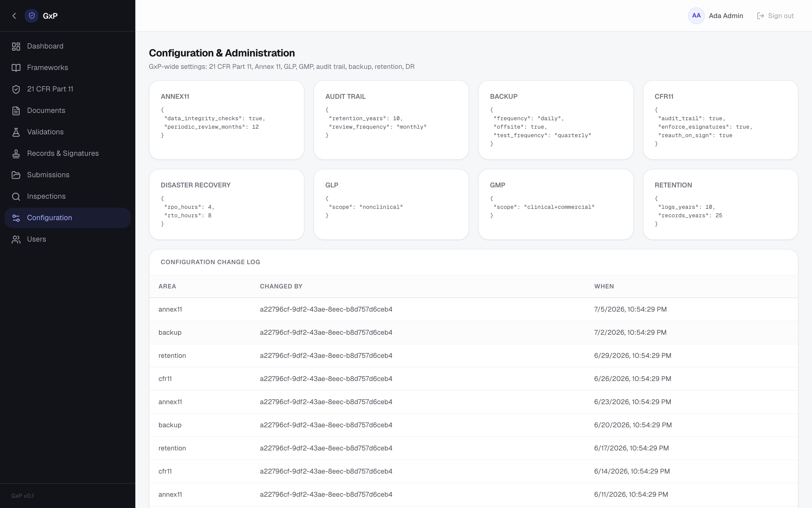Click the GxP app title

pos(50,16)
